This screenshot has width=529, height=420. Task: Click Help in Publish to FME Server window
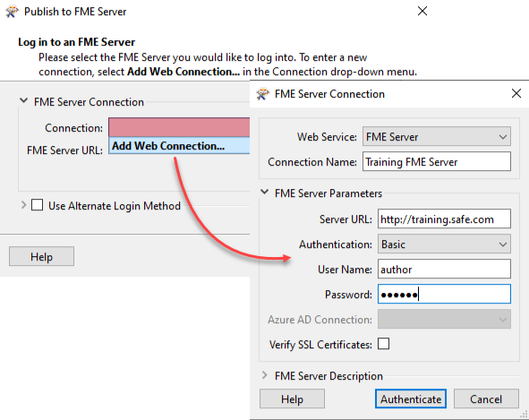click(x=41, y=256)
